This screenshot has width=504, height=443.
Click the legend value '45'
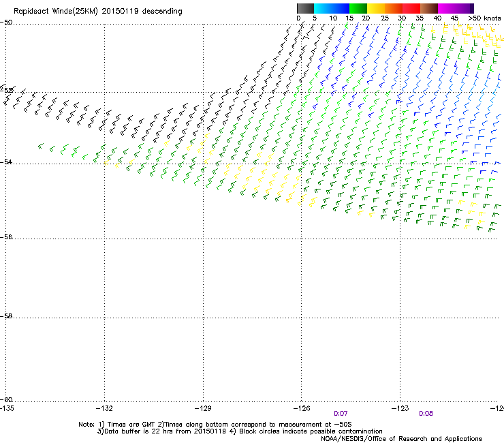tap(454, 18)
